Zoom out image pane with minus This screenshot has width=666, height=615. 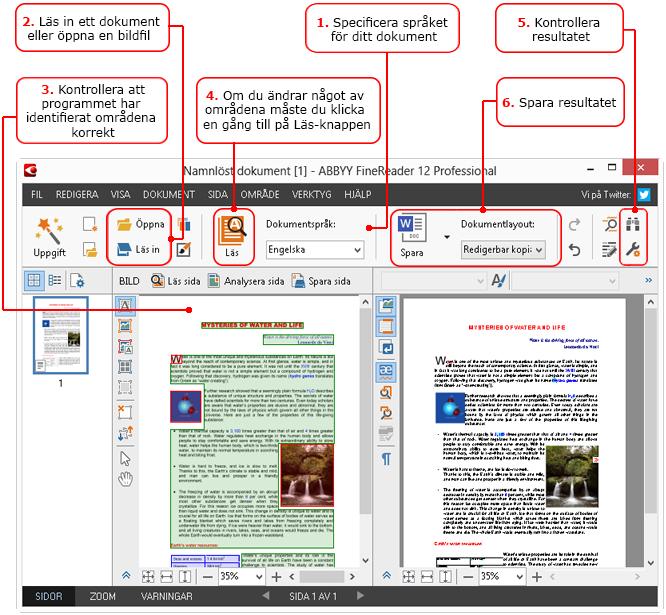[208, 577]
